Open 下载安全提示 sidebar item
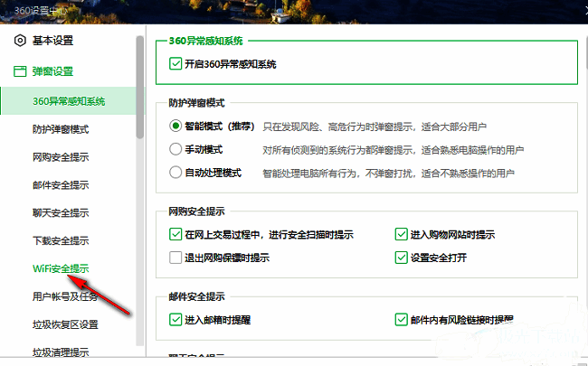Image resolution: width=588 pixels, height=366 pixels. pyautogui.click(x=61, y=240)
